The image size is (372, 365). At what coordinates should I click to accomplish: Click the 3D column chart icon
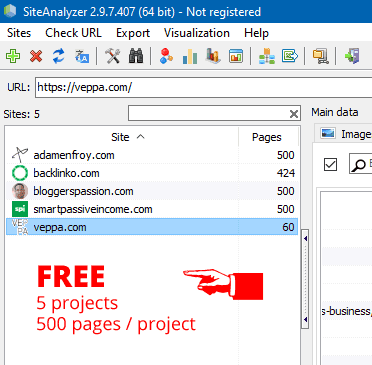coord(213,56)
